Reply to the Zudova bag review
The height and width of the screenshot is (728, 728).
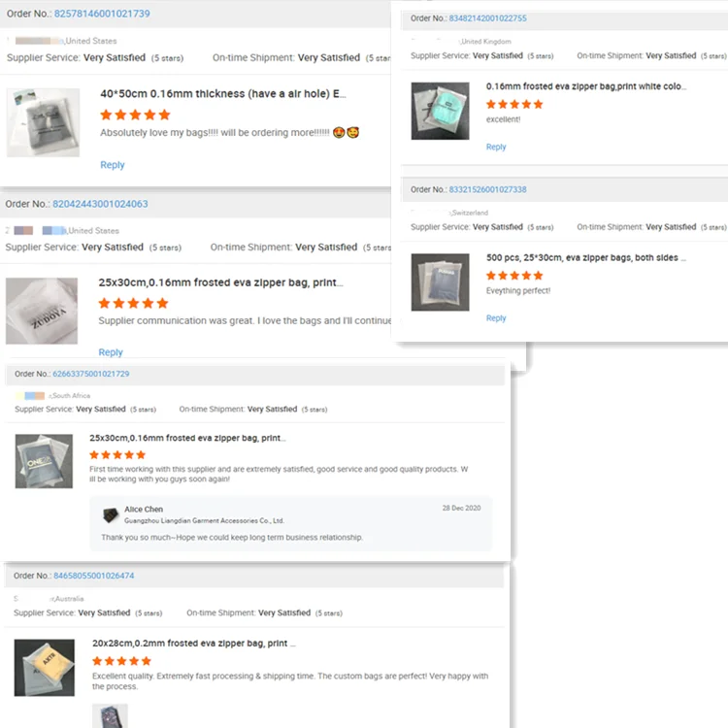[111, 352]
